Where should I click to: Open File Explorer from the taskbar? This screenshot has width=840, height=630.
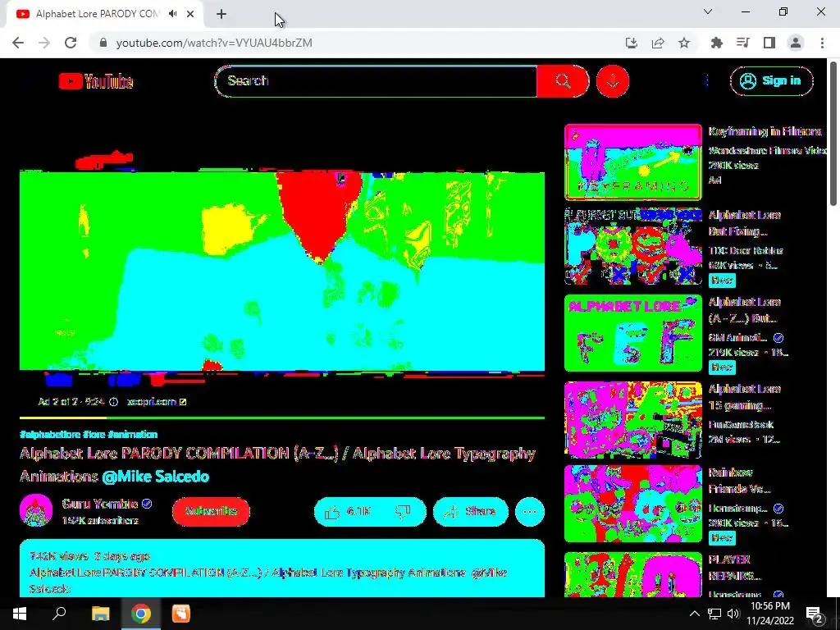coord(100,614)
